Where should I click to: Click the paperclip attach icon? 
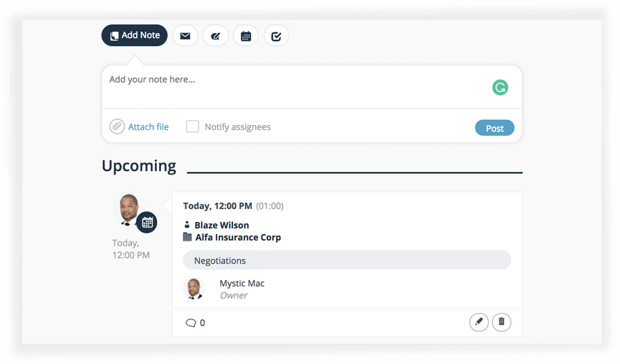tap(117, 127)
